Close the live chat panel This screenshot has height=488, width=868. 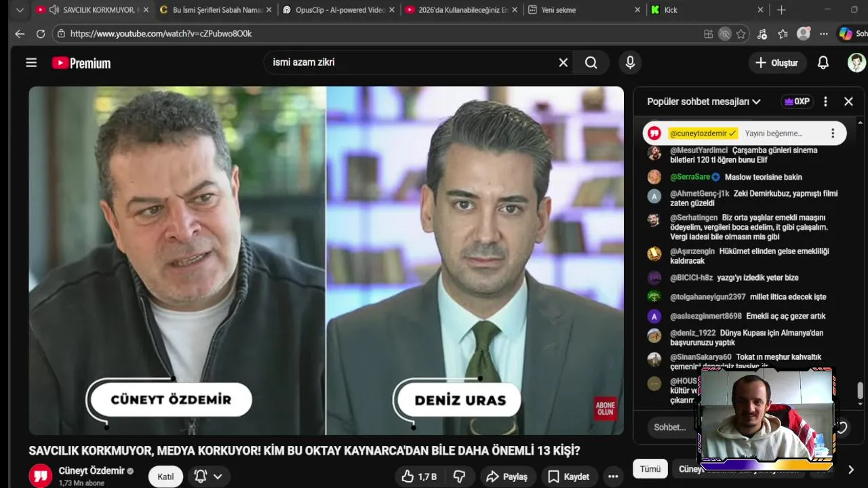(848, 102)
